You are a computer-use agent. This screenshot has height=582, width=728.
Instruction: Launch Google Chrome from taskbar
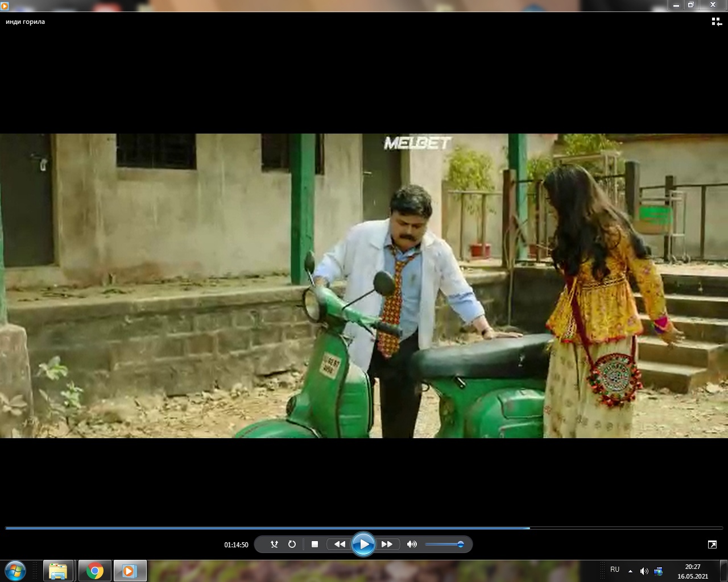[x=94, y=571]
